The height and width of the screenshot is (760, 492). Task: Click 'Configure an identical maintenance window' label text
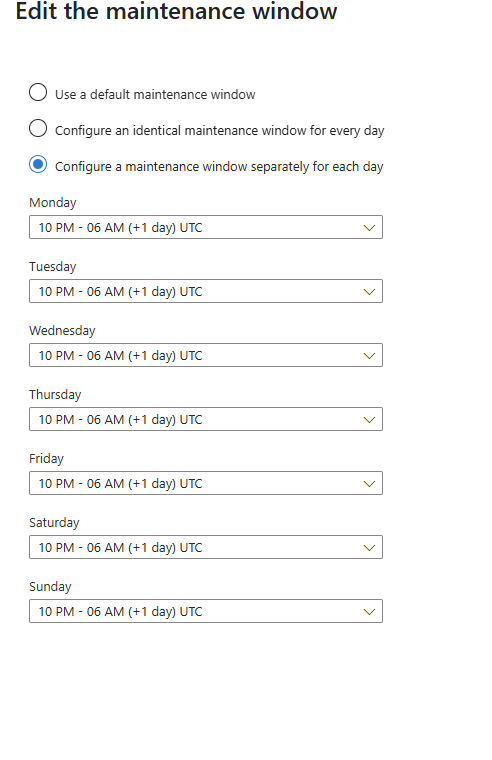click(x=220, y=131)
